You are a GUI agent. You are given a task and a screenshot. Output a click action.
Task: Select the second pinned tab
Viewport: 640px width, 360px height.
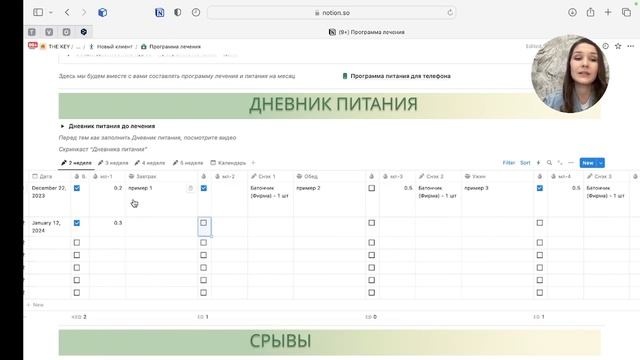(x=49, y=32)
